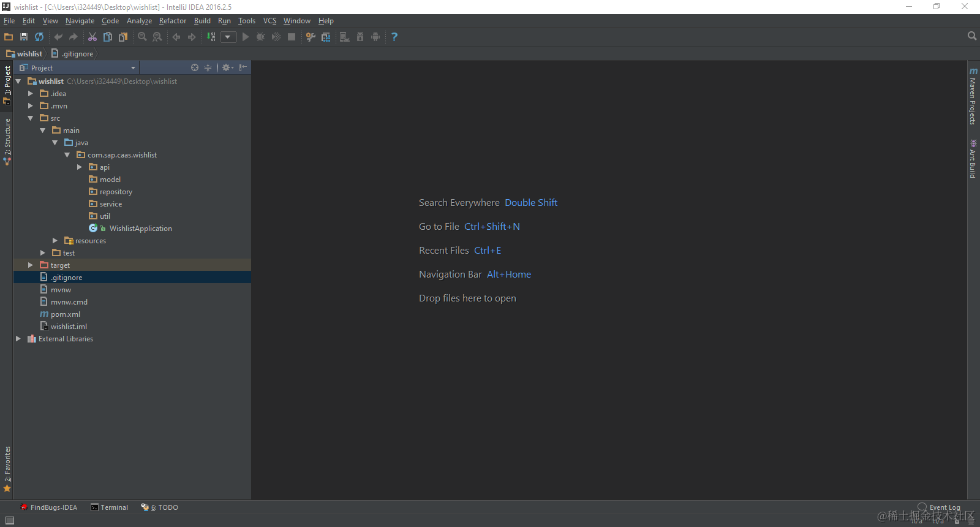980x527 pixels.
Task: Click the Make Project build icon
Action: 211,37
